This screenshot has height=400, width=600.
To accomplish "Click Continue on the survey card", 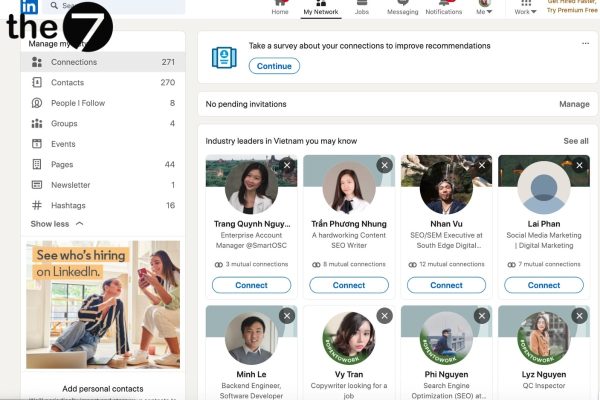I will [274, 66].
